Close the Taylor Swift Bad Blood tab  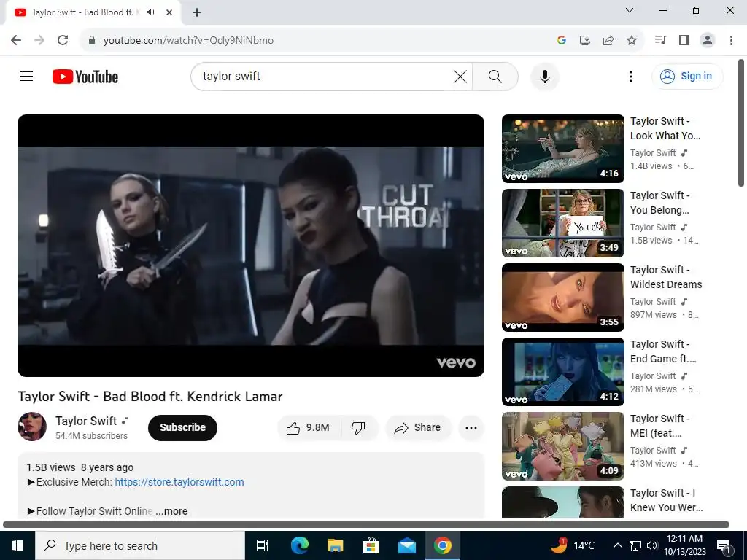tap(169, 12)
